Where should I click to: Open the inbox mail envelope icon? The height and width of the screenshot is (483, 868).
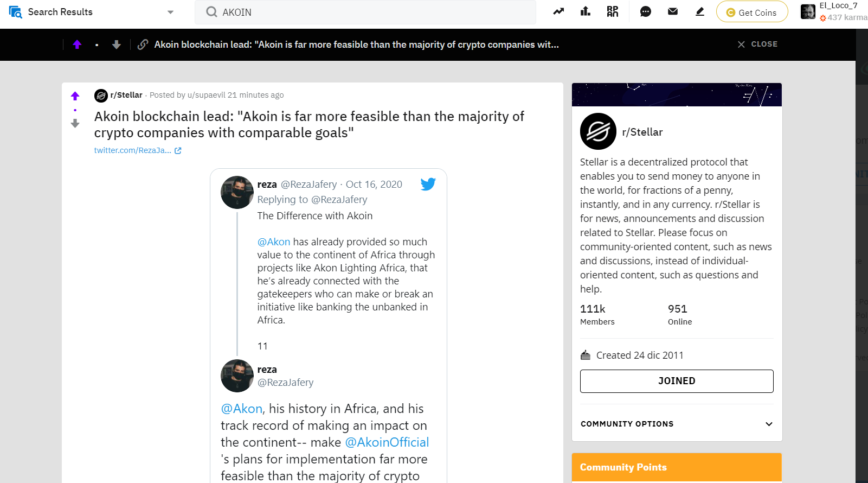pos(673,11)
